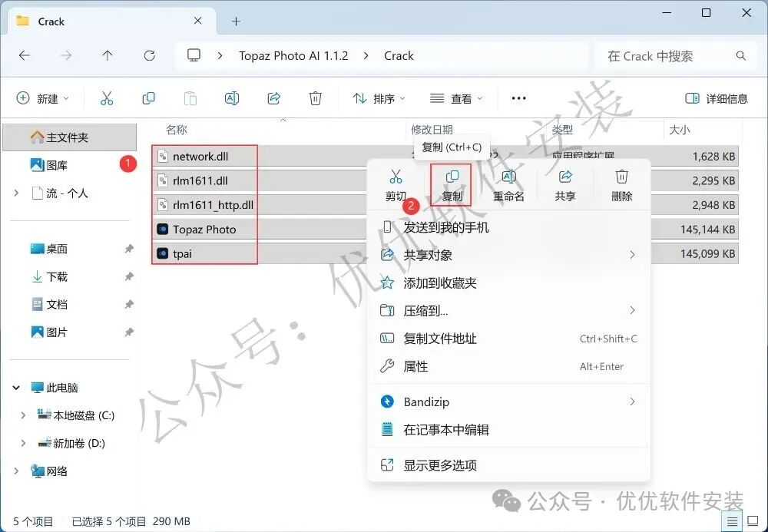Sort by 大小 column header
The width and height of the screenshot is (768, 532).
click(680, 130)
